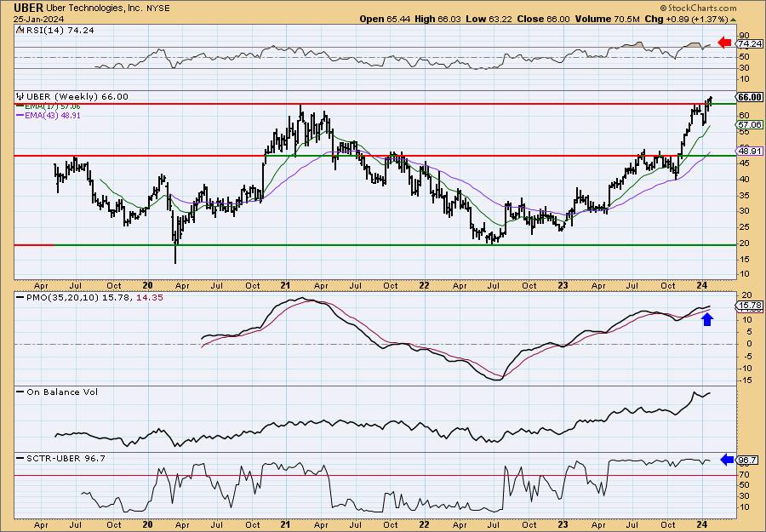Click the 90 level on RSI axis
This screenshot has height=532, width=766.
point(744,35)
